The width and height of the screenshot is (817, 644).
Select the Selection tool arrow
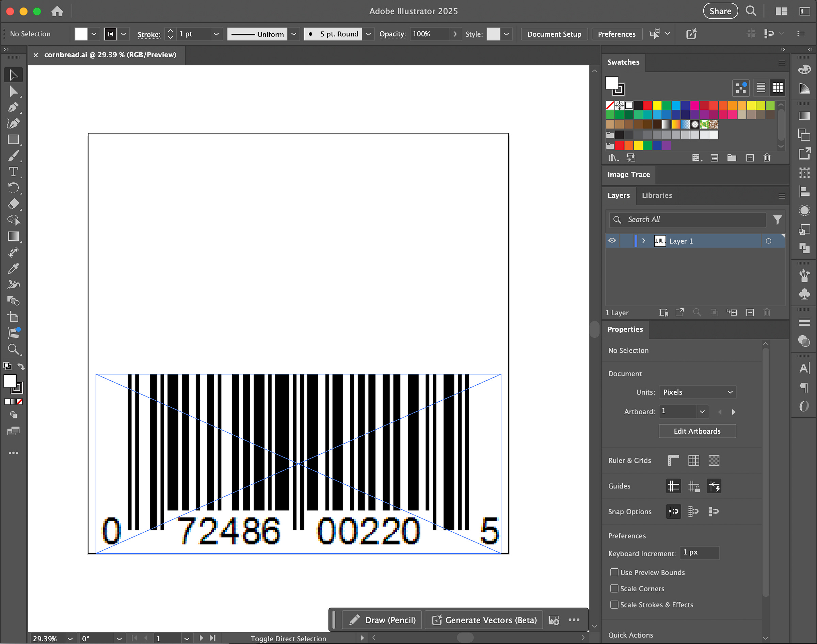pos(13,75)
